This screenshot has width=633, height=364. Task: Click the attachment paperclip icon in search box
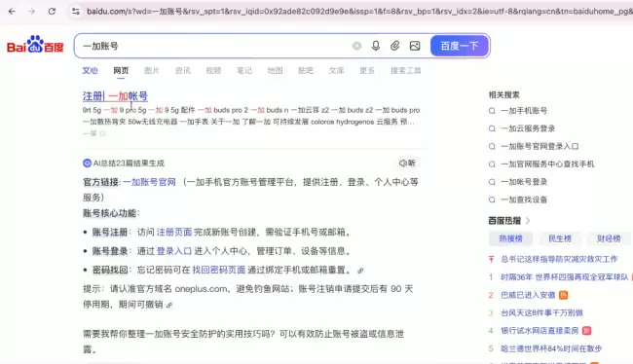tap(394, 46)
